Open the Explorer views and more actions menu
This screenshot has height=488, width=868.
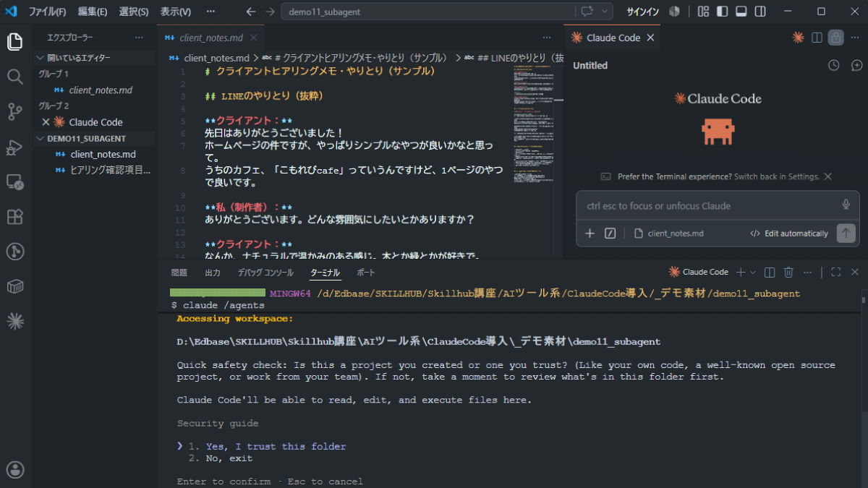click(139, 38)
